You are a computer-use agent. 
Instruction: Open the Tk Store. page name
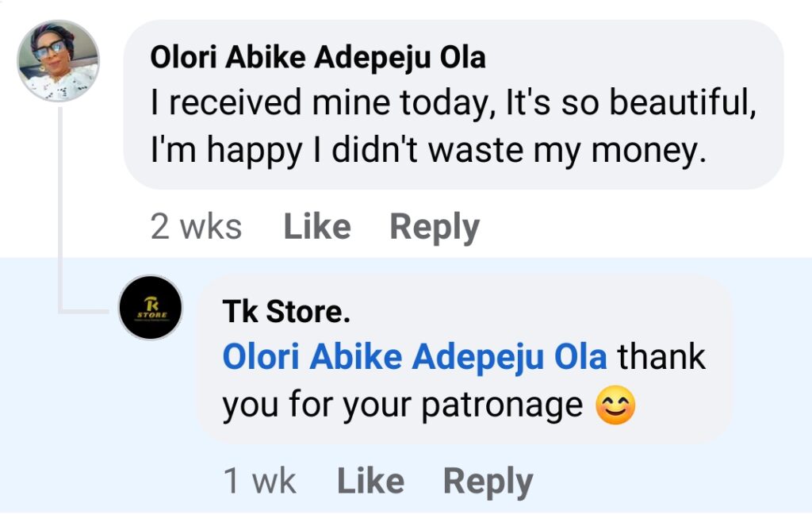286,313
